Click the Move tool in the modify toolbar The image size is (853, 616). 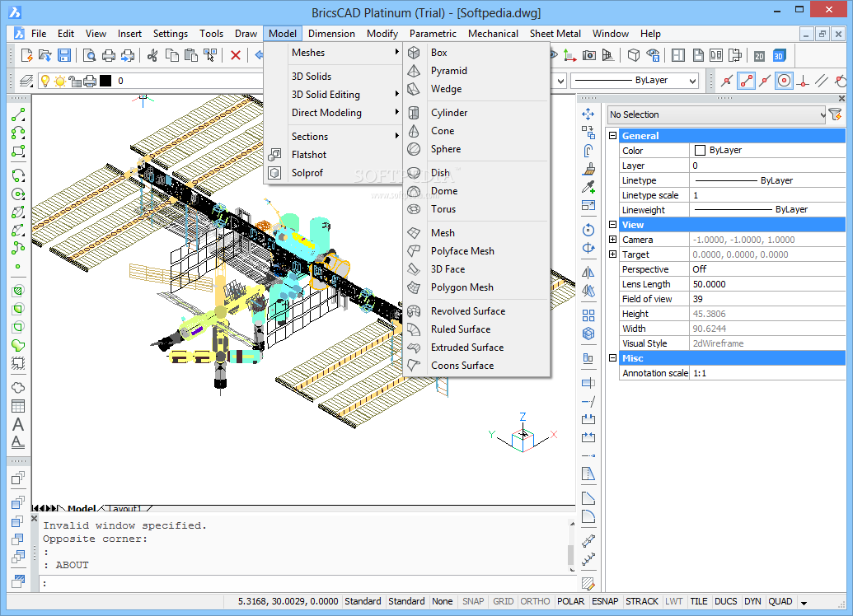[x=588, y=114]
